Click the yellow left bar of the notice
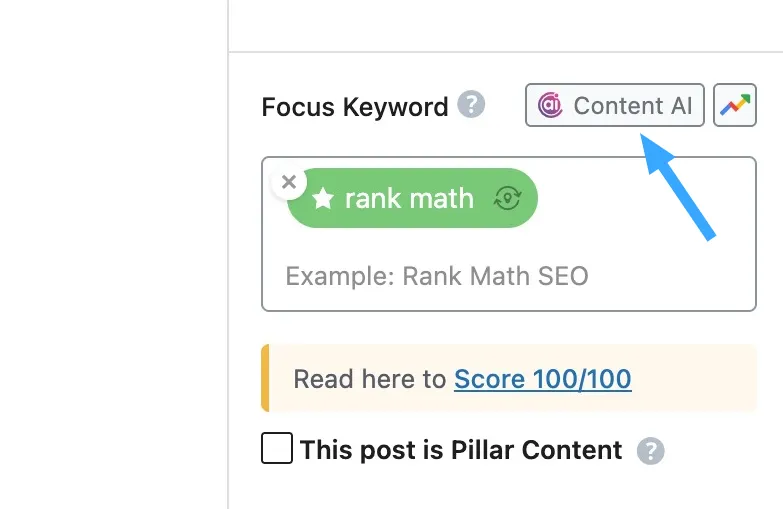The image size is (783, 509). [265, 378]
